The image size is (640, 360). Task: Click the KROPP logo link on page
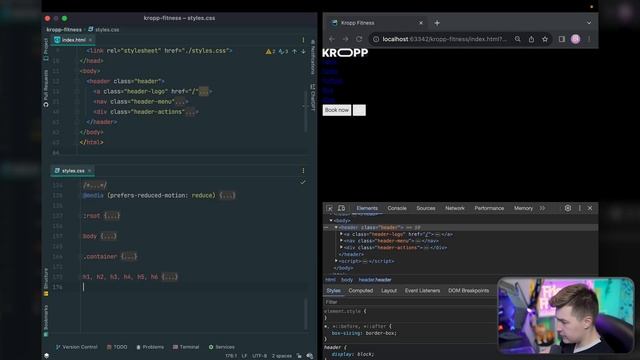pos(345,53)
